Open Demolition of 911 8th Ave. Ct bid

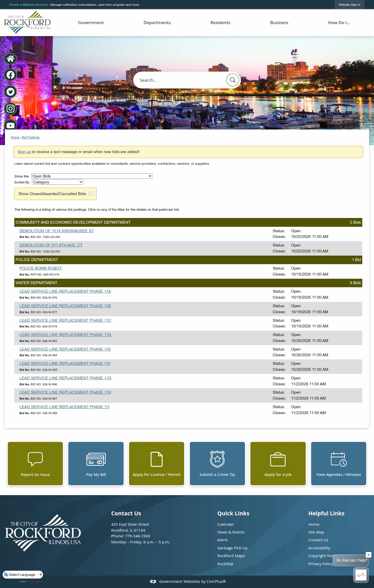click(51, 245)
